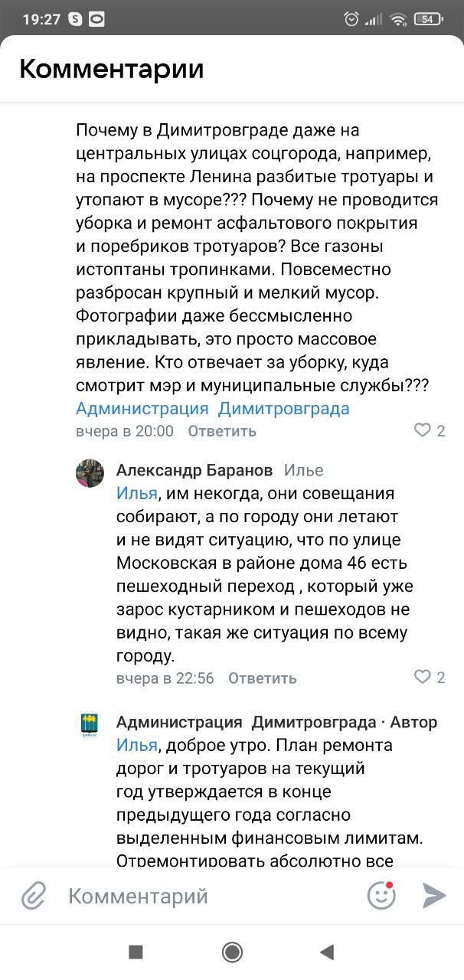Open the Администрация Димитровграда mention link
Screen dimensions: 464x980
coord(212,408)
